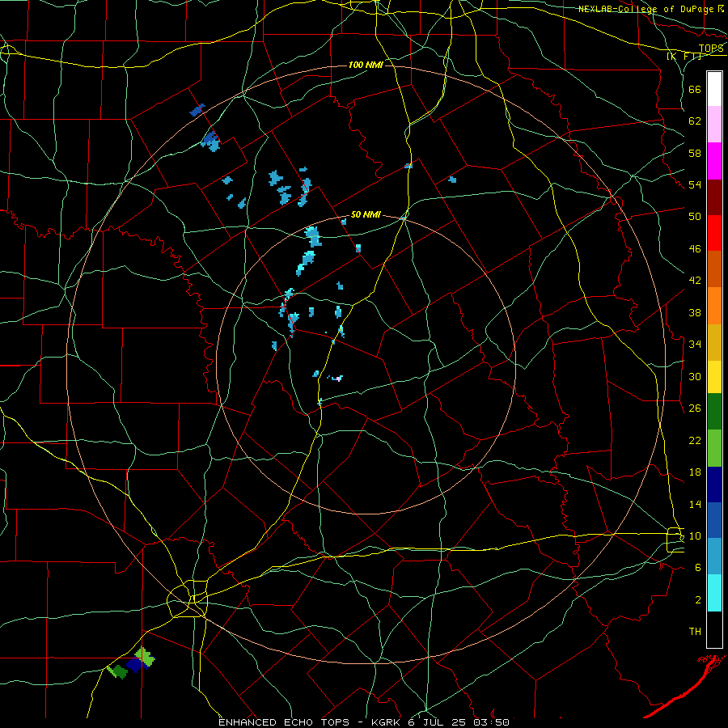Click the legend value 18
Viewport: 728px width, 728px height.
coord(695,472)
